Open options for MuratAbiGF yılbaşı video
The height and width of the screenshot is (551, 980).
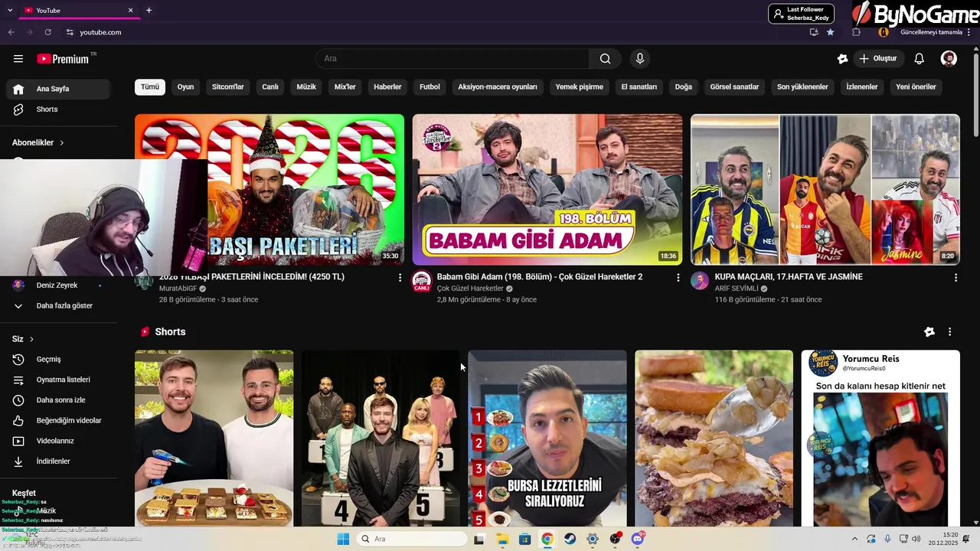pyautogui.click(x=400, y=278)
